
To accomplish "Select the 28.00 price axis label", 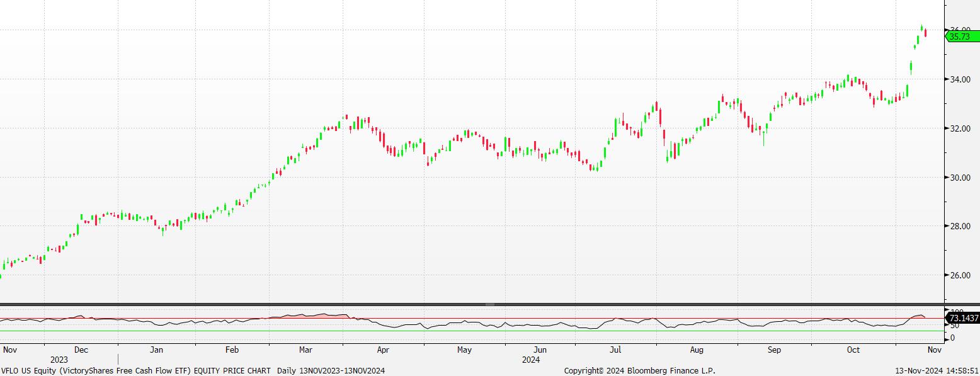I will pyautogui.click(x=960, y=226).
